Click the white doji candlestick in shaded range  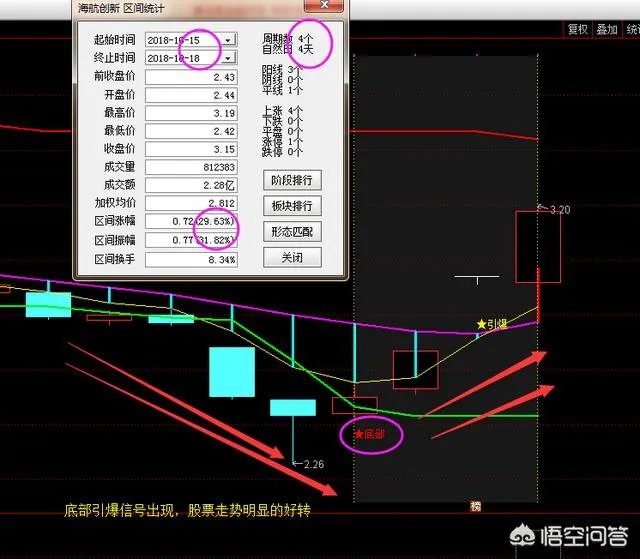(477, 278)
